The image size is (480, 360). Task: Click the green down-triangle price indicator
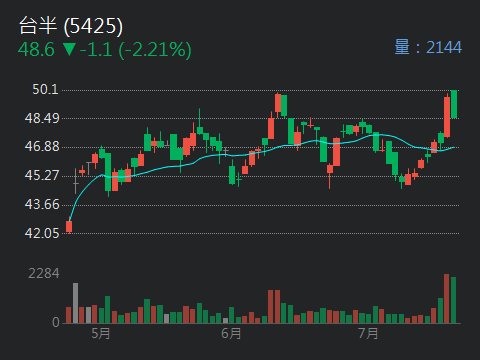coord(69,49)
